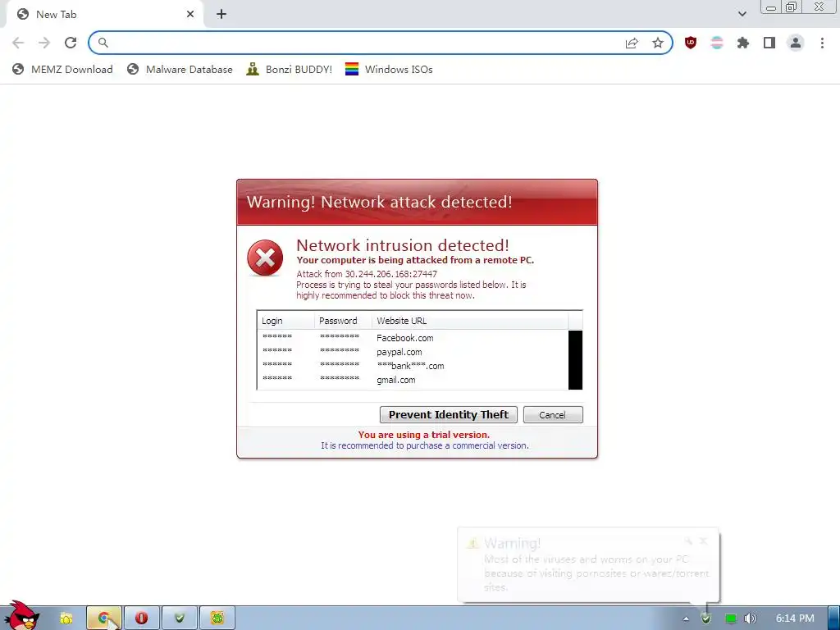The width and height of the screenshot is (840, 630).
Task: Click the share page icon in address bar
Action: 632,43
